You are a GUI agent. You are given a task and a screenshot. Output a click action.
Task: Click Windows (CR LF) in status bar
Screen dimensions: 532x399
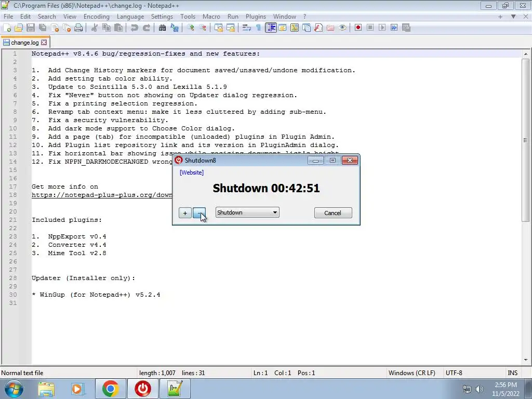[412, 373]
